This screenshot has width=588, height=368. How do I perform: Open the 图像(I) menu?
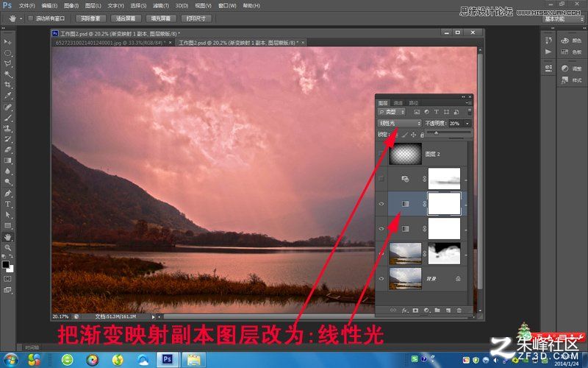click(x=71, y=6)
